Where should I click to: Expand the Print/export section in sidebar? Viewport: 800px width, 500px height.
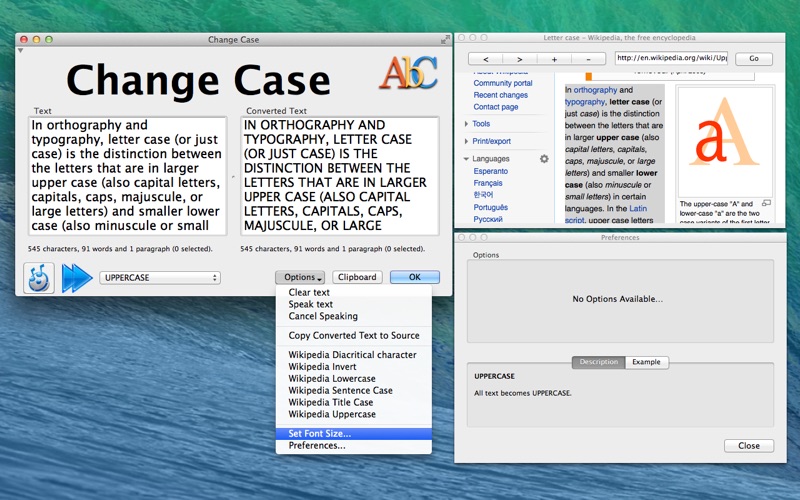pos(466,141)
